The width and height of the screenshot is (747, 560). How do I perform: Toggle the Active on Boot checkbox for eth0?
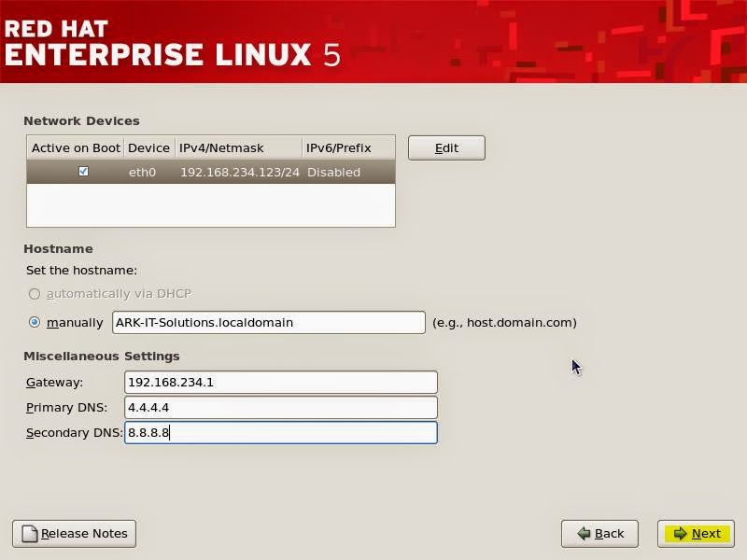coord(83,172)
